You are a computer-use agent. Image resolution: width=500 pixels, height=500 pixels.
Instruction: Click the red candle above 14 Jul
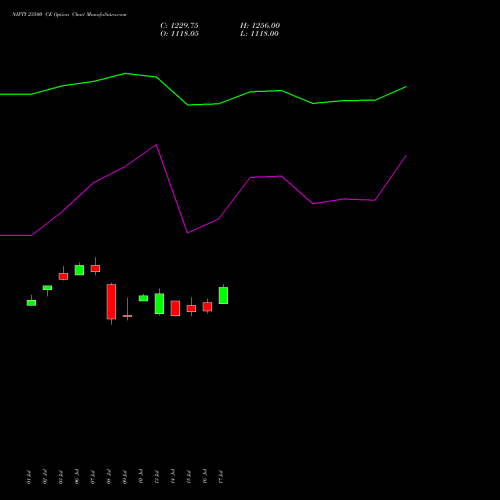tap(175, 308)
